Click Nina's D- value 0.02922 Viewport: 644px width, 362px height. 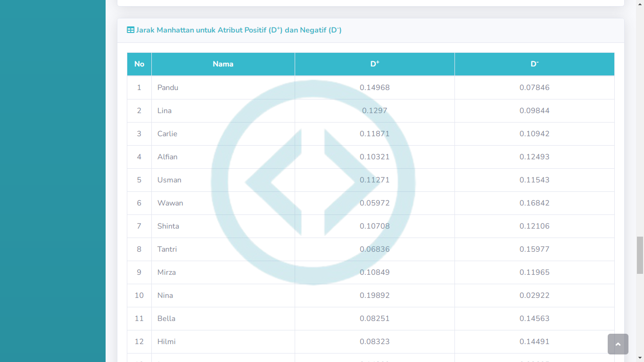click(x=534, y=296)
